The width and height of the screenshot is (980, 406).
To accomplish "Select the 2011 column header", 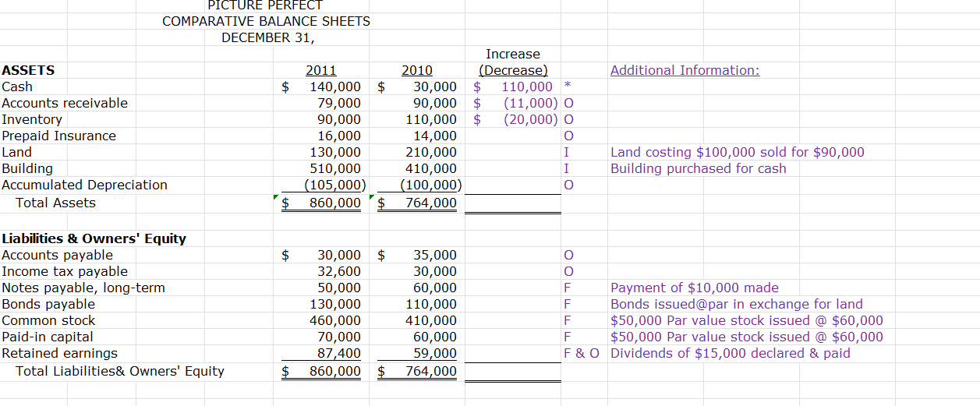I will pos(321,70).
